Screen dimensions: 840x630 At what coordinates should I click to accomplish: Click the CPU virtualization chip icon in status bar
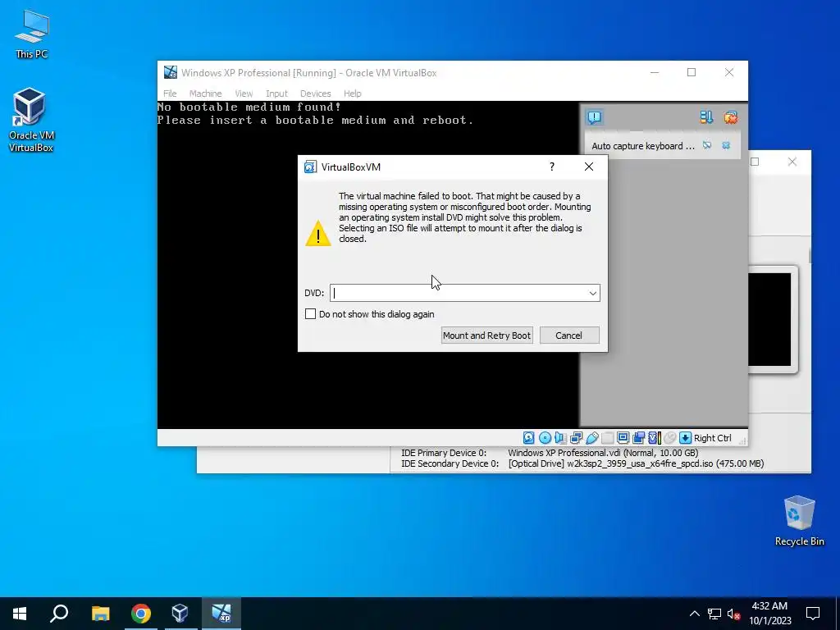click(x=654, y=438)
